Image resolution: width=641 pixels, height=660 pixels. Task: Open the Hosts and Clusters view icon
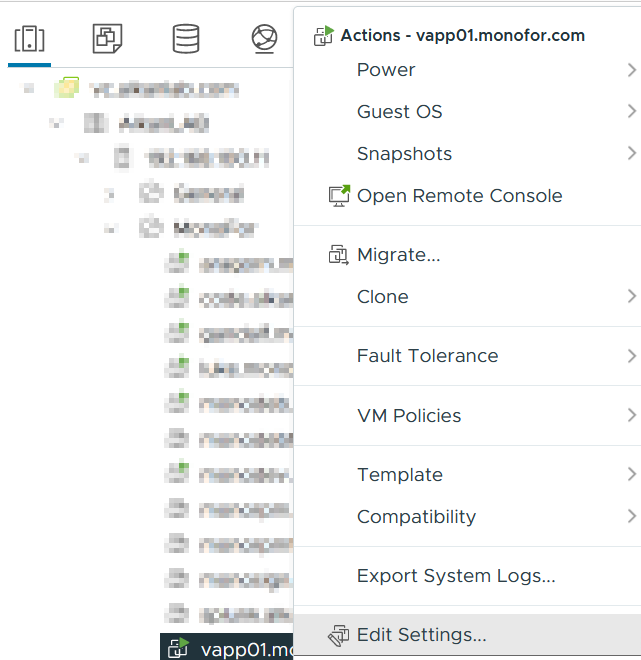click(30, 40)
